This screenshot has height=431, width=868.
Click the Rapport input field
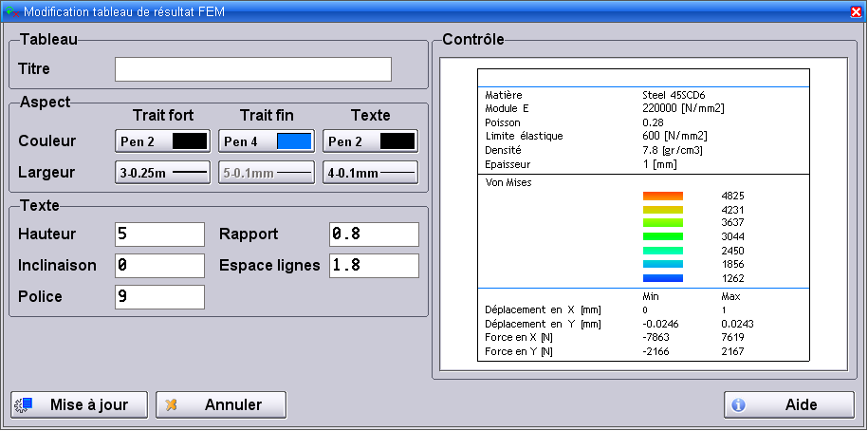point(374,234)
